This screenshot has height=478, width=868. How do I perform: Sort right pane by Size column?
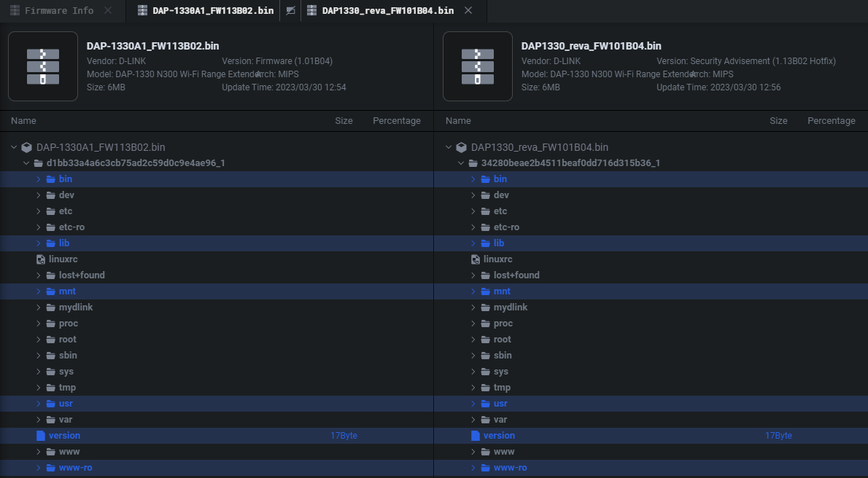pyautogui.click(x=778, y=121)
